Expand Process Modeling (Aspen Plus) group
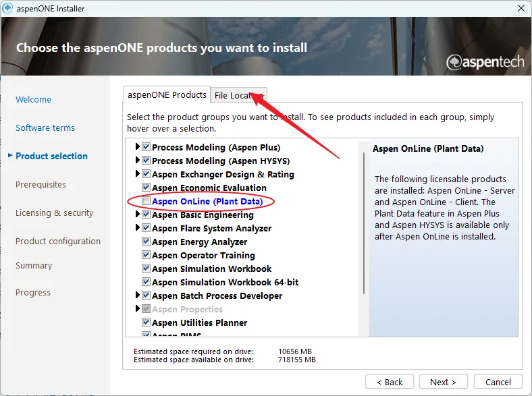Screen dimensions: 532x396 click(138, 147)
